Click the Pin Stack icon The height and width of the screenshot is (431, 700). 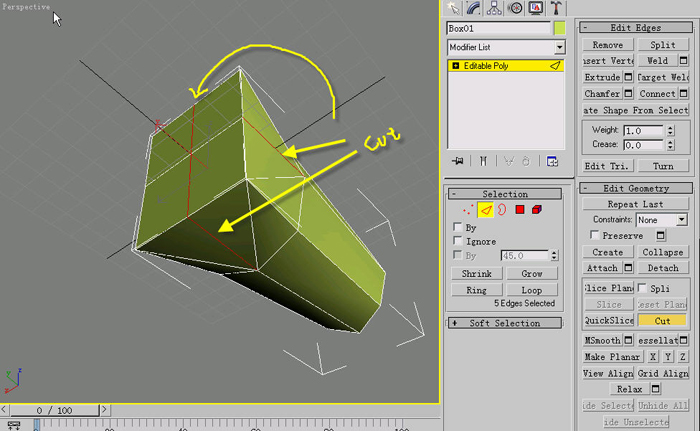(x=457, y=161)
